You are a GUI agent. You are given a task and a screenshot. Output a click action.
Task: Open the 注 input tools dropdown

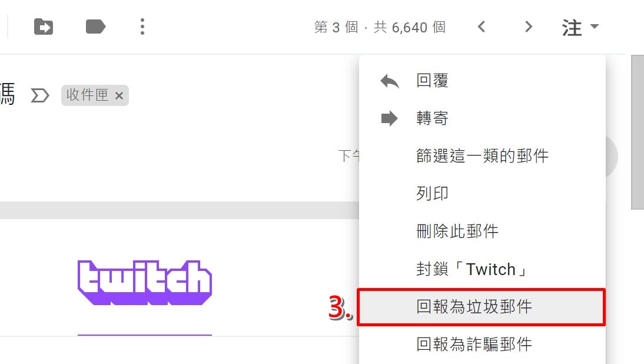click(580, 28)
